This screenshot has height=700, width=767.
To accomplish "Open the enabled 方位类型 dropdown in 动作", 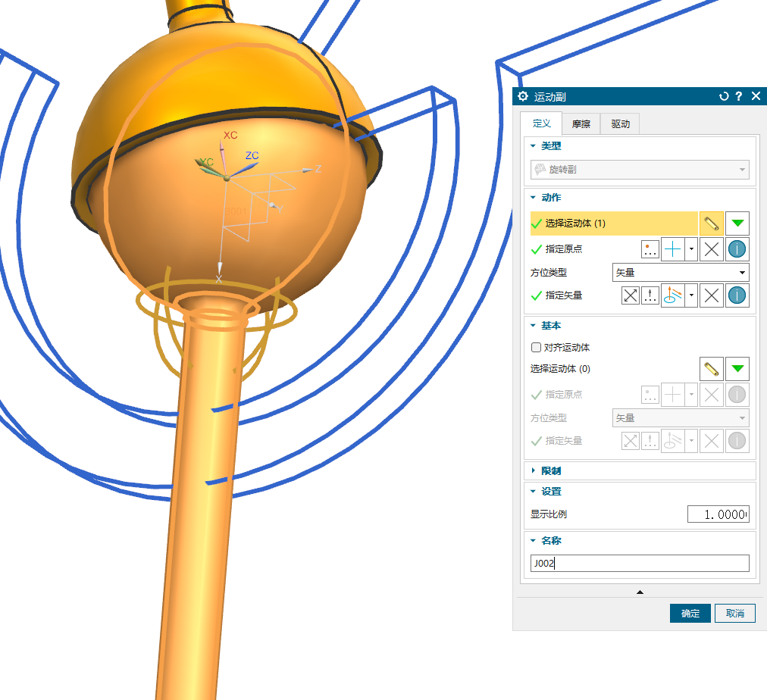I will [680, 272].
